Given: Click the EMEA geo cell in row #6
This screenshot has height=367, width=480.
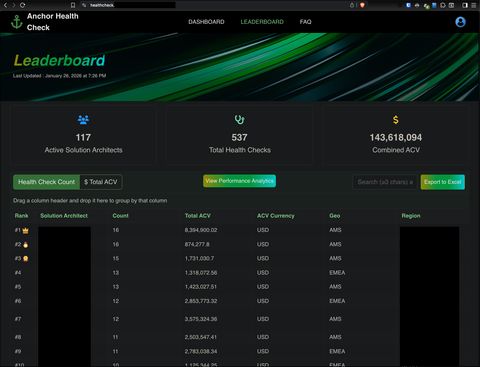Looking at the screenshot, I should [x=337, y=301].
